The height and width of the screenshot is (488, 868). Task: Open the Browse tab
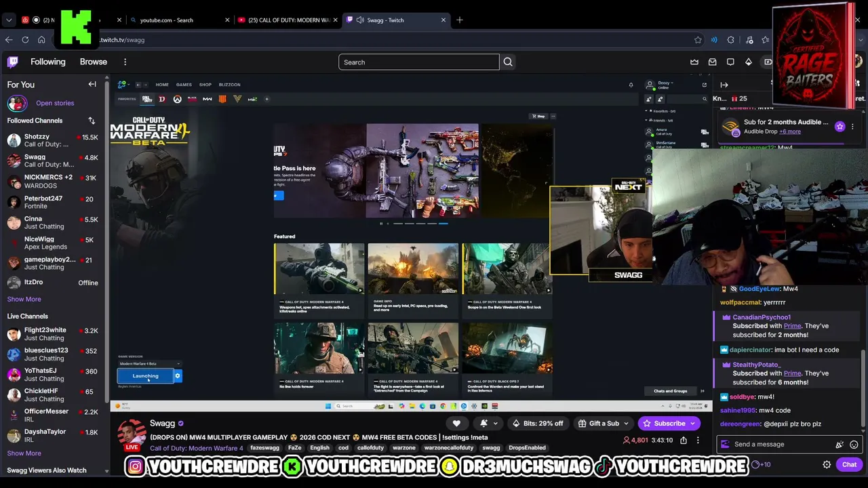click(94, 62)
